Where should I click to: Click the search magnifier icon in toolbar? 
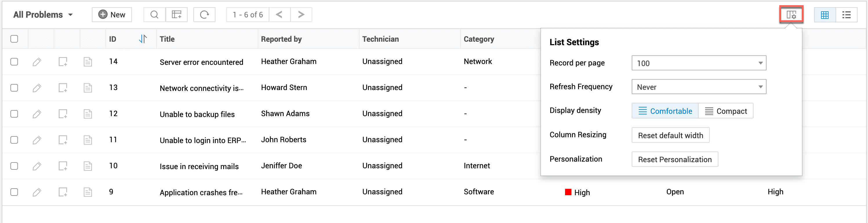tap(154, 14)
